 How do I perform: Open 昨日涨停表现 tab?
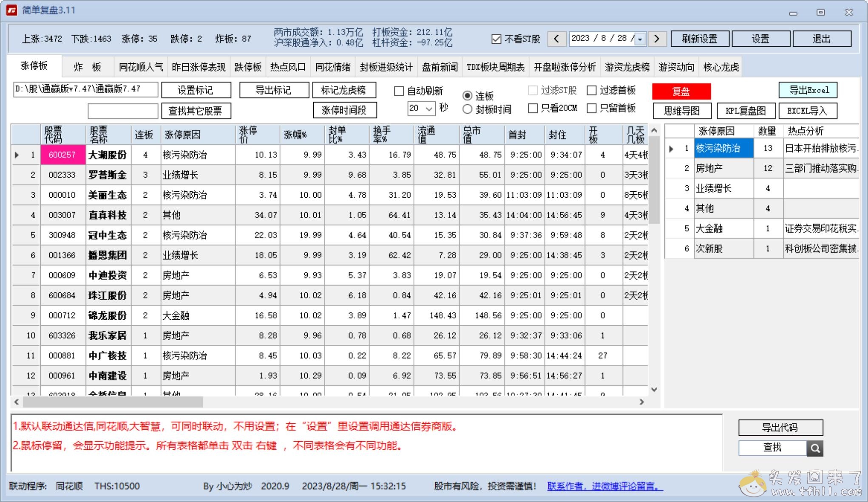(x=199, y=67)
